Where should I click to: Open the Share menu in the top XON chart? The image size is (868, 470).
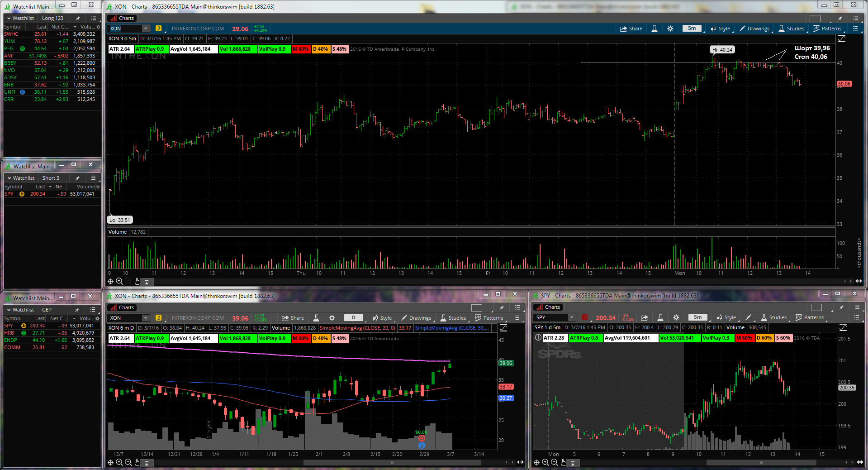(631, 29)
